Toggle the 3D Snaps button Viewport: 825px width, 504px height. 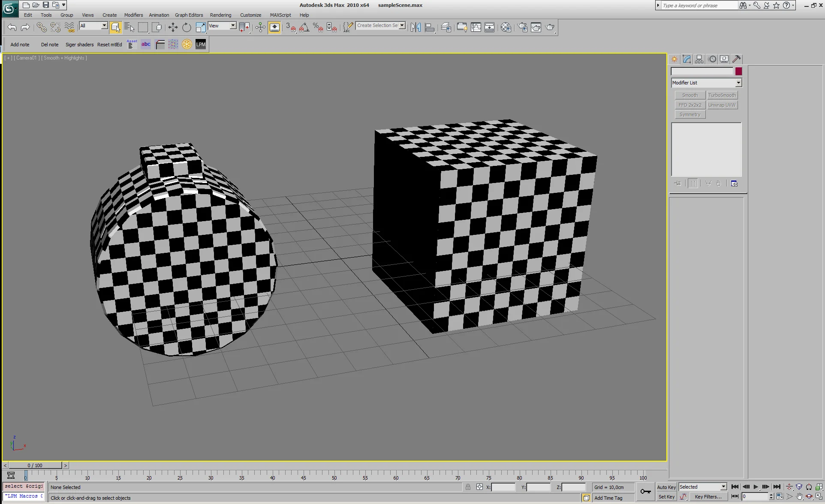(x=291, y=27)
